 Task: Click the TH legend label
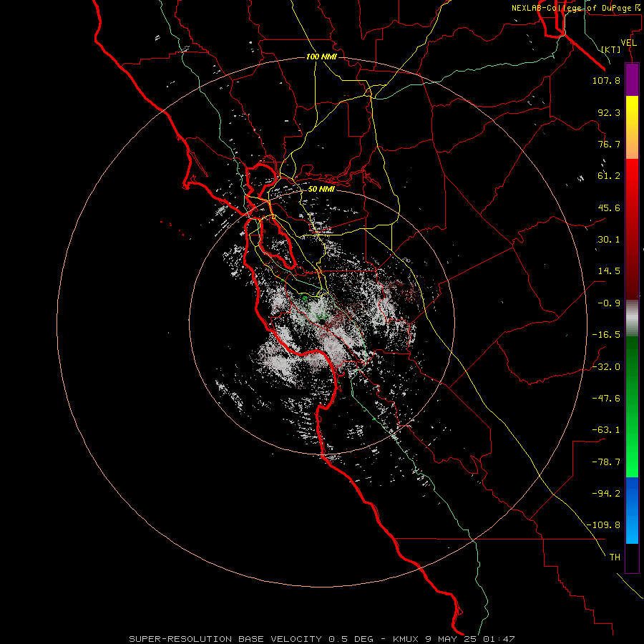pos(615,557)
